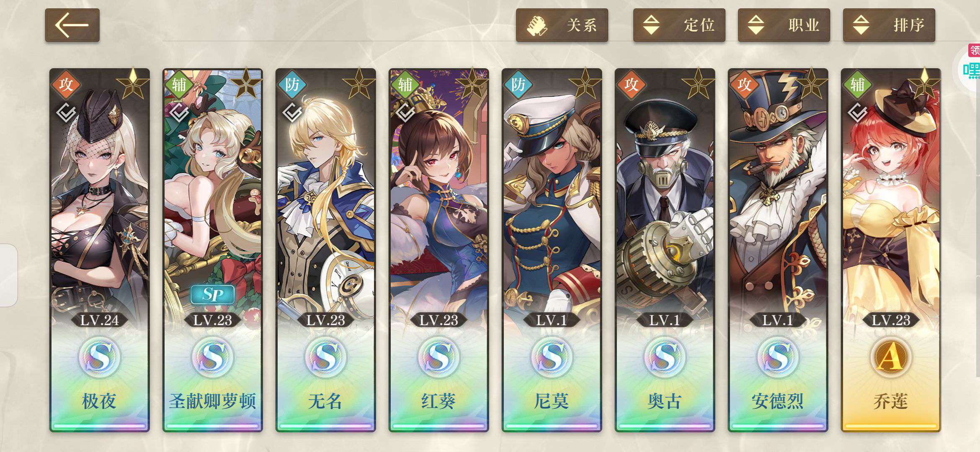Open the 排序 sort dropdown
This screenshot has width=980, height=452.
point(889,25)
